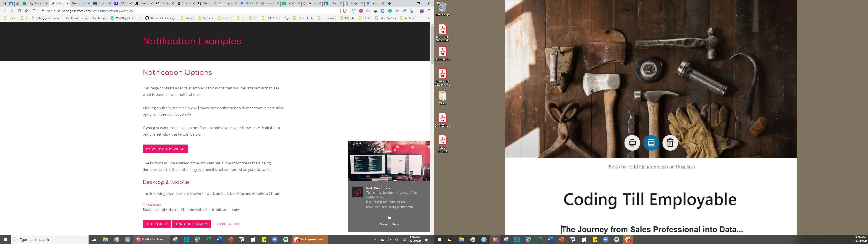Bookmark this page with the bookmark icon

pyautogui.click(x=34, y=11)
